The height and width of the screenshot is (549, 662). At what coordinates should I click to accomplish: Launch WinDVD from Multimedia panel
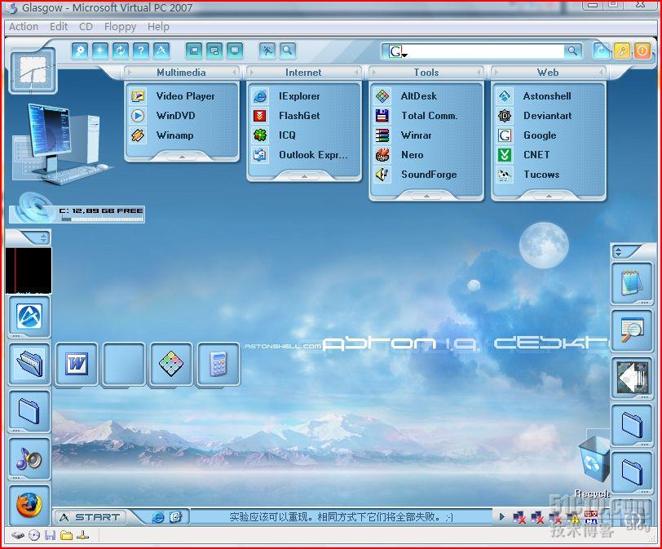click(x=182, y=116)
